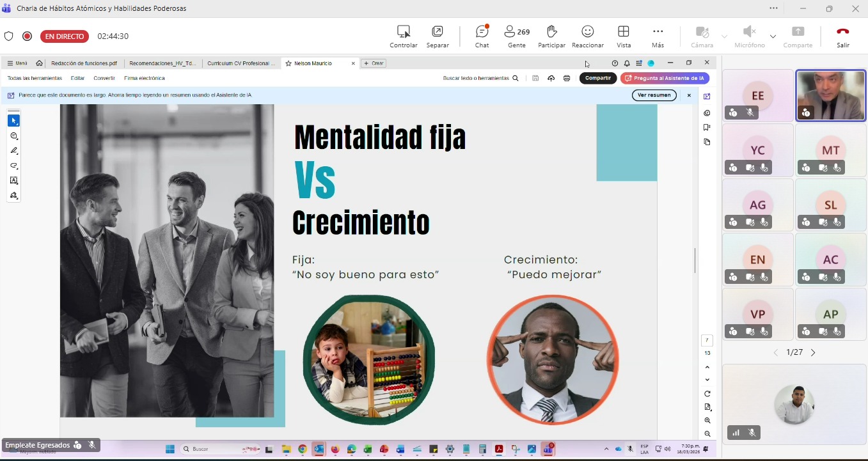
Task: Raise hand with the Participar icon
Action: pyautogui.click(x=551, y=36)
